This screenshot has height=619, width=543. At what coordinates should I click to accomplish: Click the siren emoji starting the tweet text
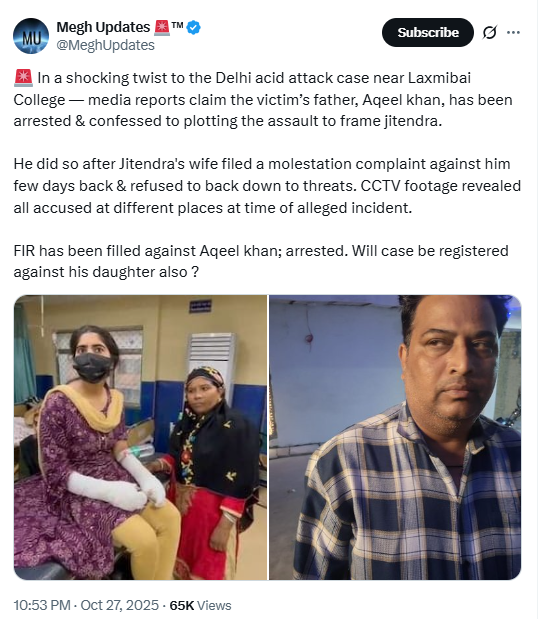23,77
